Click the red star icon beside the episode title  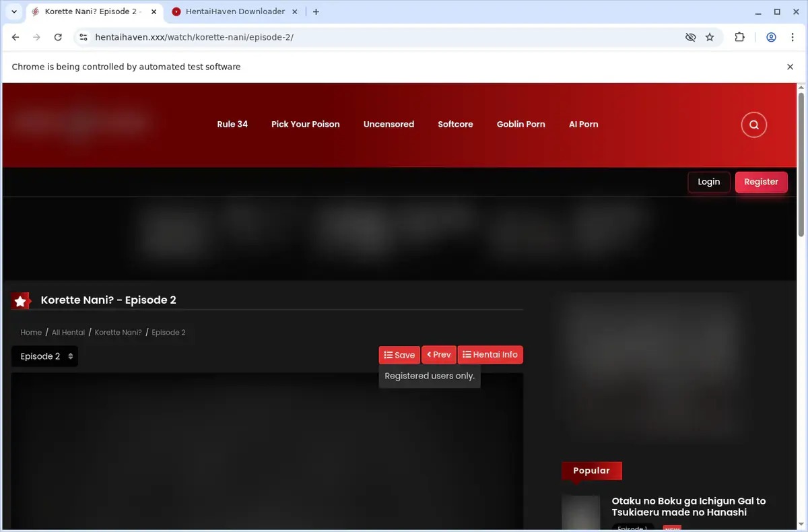coord(21,301)
